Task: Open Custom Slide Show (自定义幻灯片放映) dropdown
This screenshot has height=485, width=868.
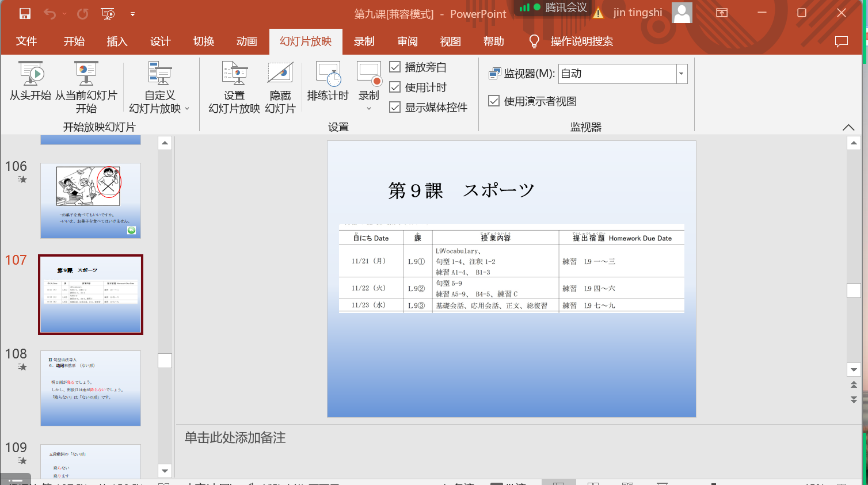Action: click(159, 86)
